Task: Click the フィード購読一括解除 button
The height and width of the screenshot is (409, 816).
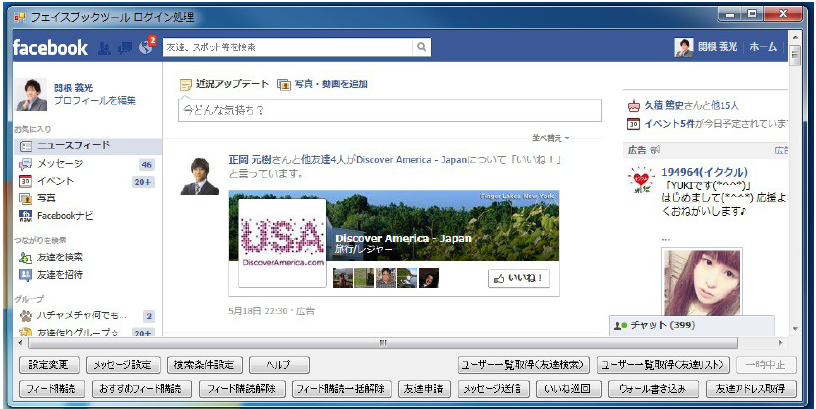Action: point(341,389)
